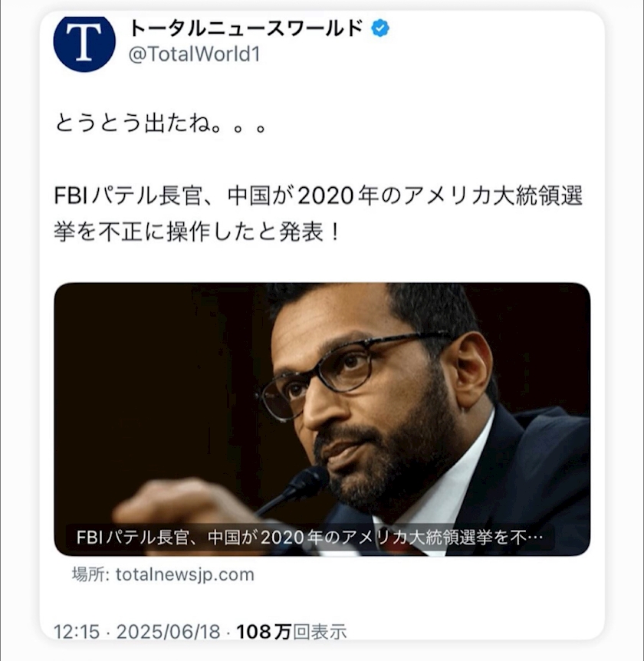Viewport: 644px width, 661px height.
Task: Open the blue T profile avatar
Action: [84, 41]
